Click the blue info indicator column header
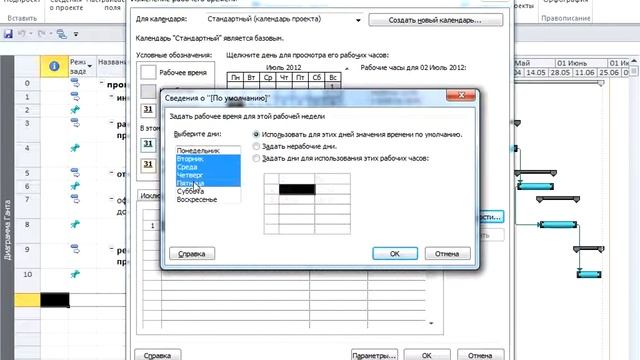This screenshot has width=640, height=360. click(x=54, y=66)
